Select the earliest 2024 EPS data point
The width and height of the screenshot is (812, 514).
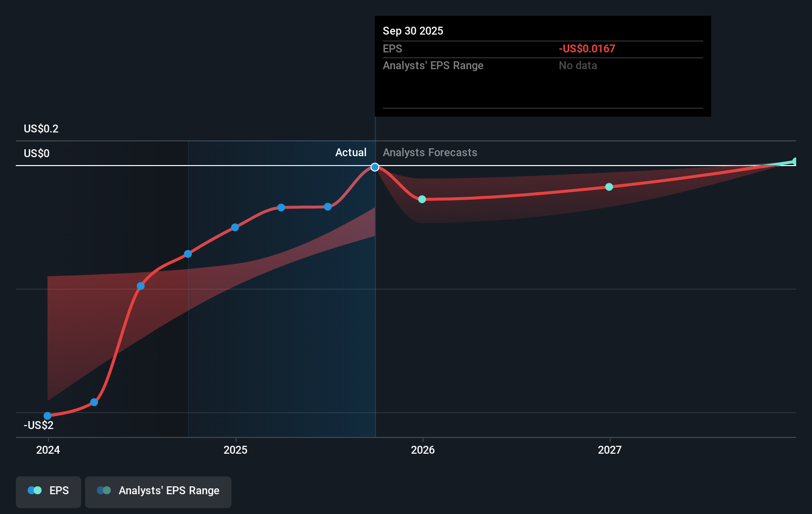pos(47,416)
